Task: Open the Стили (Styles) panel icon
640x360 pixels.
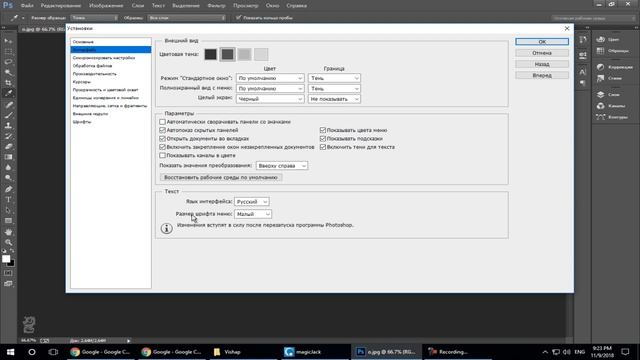Action: coord(600,78)
